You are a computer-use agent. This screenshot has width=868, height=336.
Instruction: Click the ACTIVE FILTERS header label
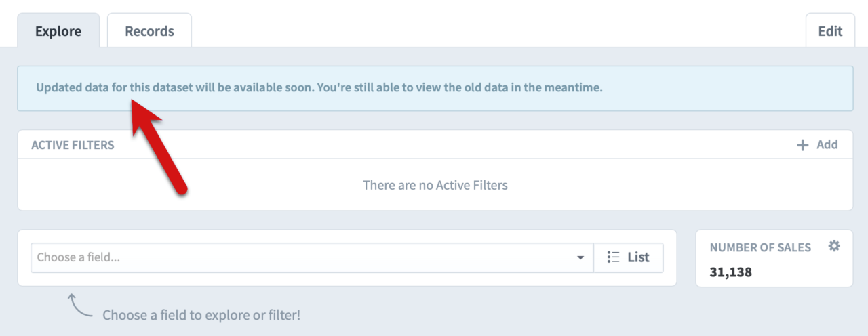tap(73, 145)
